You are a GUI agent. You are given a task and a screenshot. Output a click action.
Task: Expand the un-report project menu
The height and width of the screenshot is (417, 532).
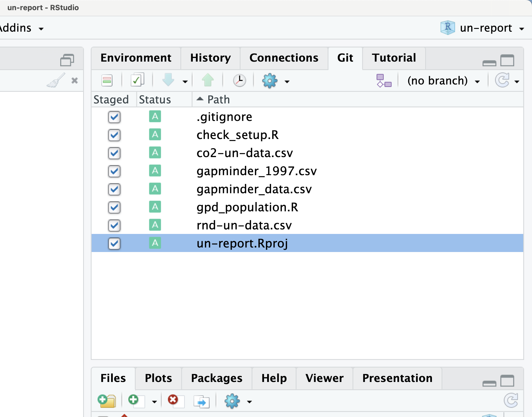pos(483,28)
